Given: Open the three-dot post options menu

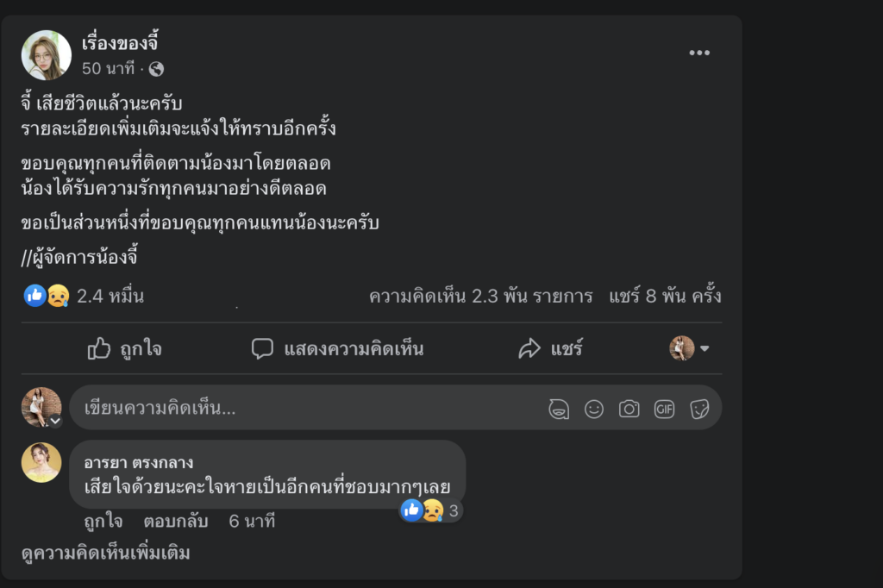Looking at the screenshot, I should pos(698,53).
